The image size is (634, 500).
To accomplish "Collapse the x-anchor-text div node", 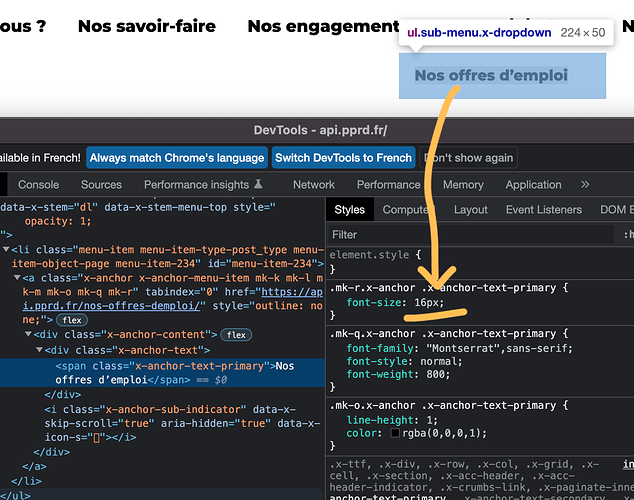I will coord(40,350).
